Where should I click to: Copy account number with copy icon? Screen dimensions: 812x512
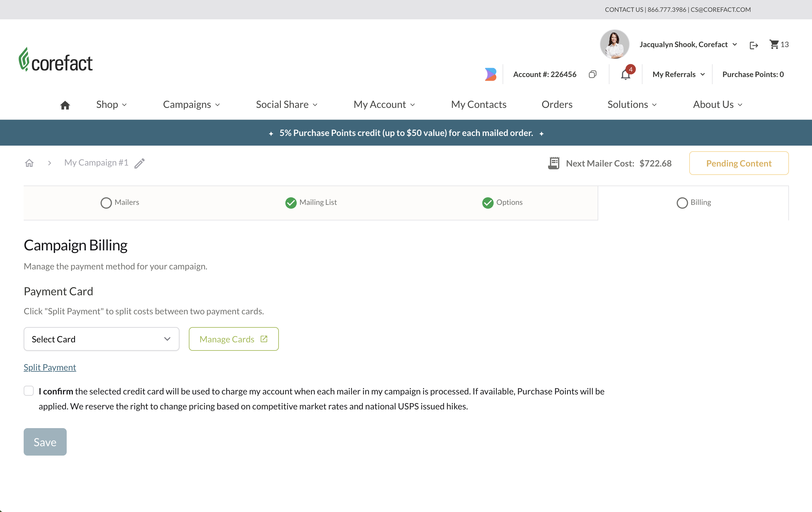[592, 74]
